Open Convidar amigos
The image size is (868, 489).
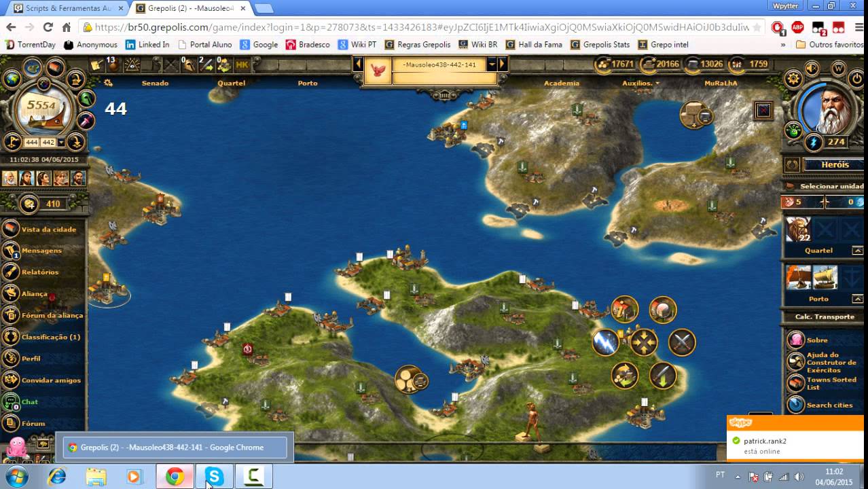pyautogui.click(x=43, y=380)
